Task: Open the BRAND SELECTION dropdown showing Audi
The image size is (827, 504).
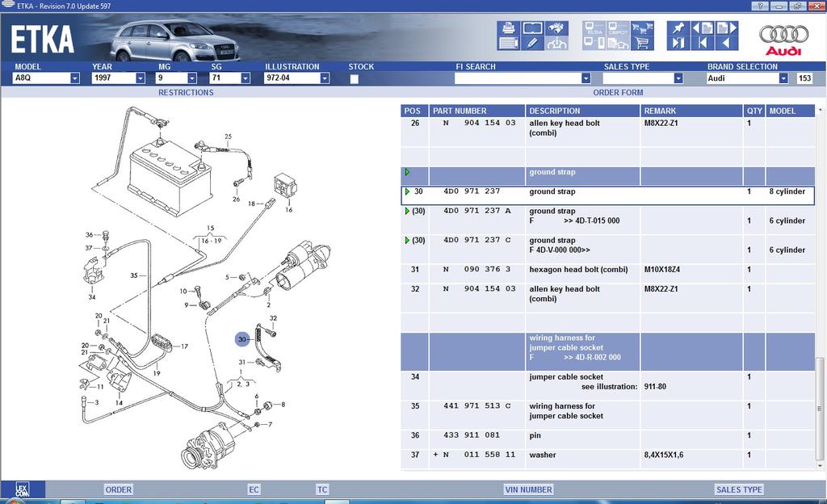Action: (x=783, y=78)
